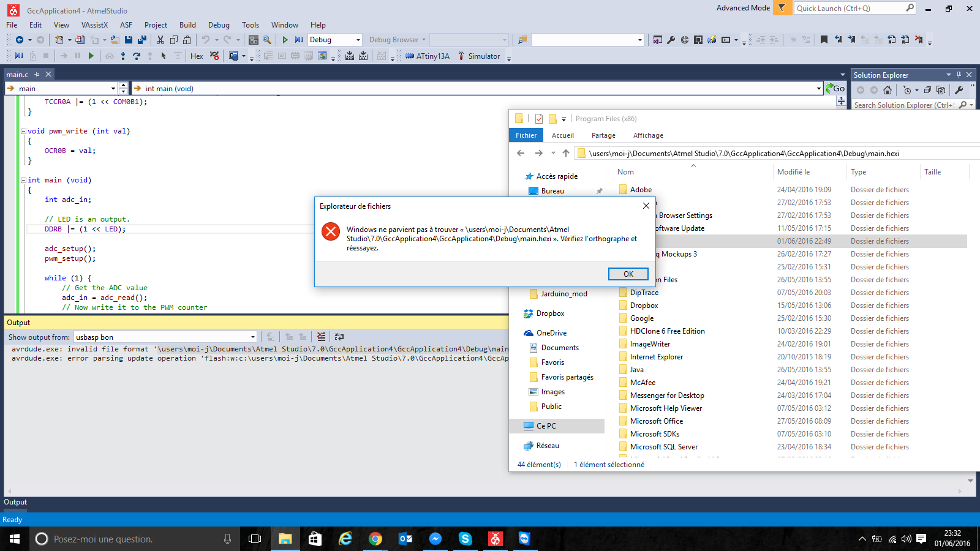The width and height of the screenshot is (980, 551).
Task: Click Properties wrench in Solution Explorer
Action: point(959,90)
